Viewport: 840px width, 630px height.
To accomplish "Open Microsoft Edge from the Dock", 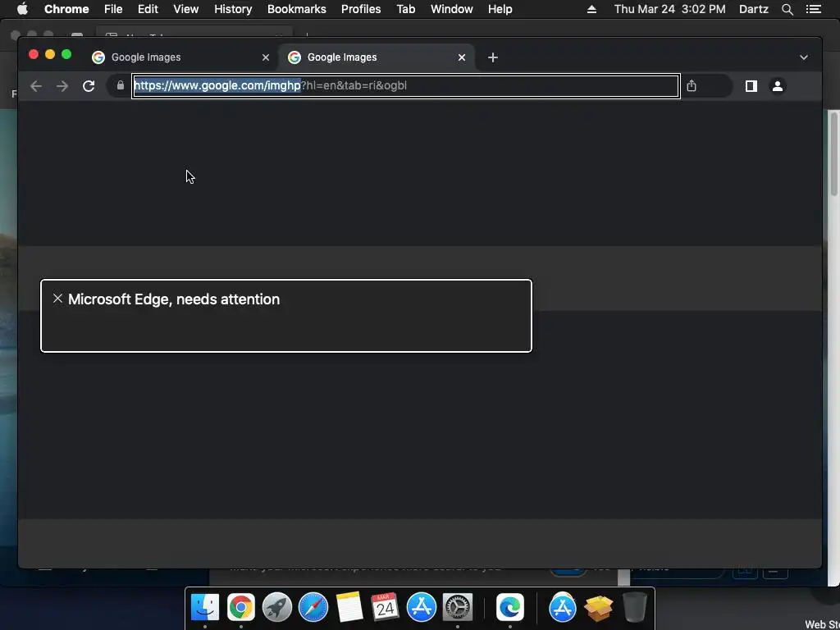I will coord(510,607).
